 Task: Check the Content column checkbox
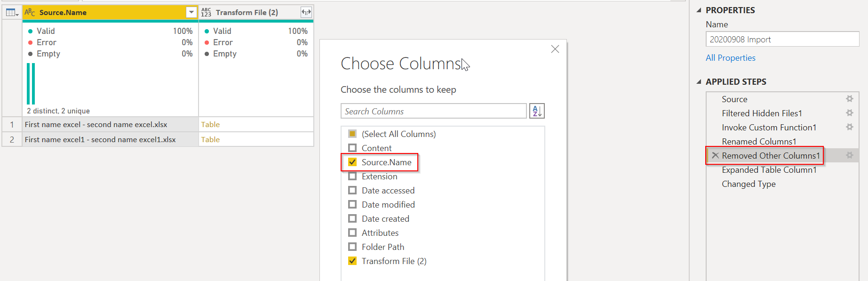pyautogui.click(x=352, y=148)
